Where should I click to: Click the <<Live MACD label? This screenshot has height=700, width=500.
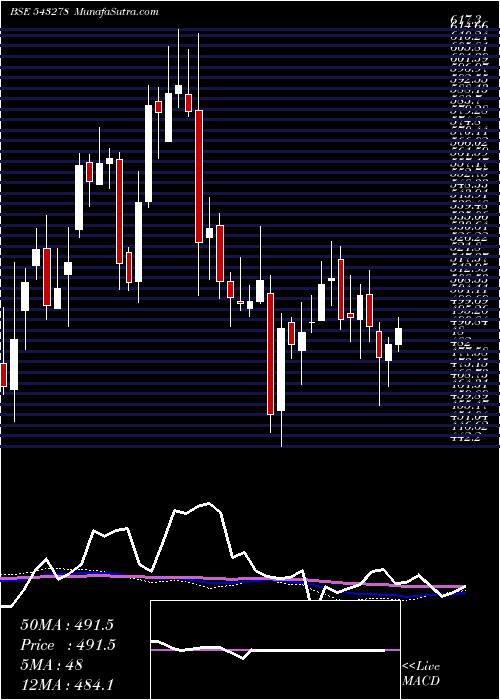[x=421, y=674]
